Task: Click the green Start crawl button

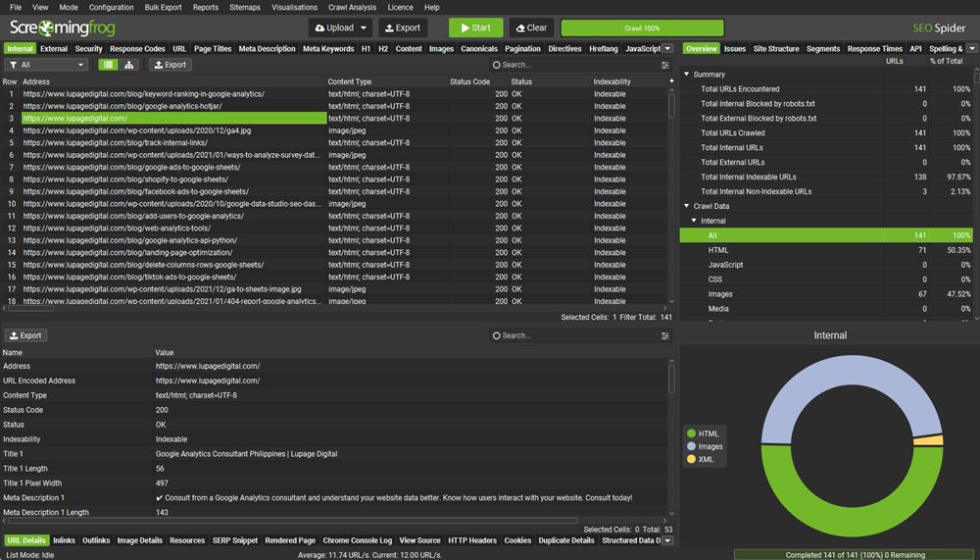Action: (475, 27)
